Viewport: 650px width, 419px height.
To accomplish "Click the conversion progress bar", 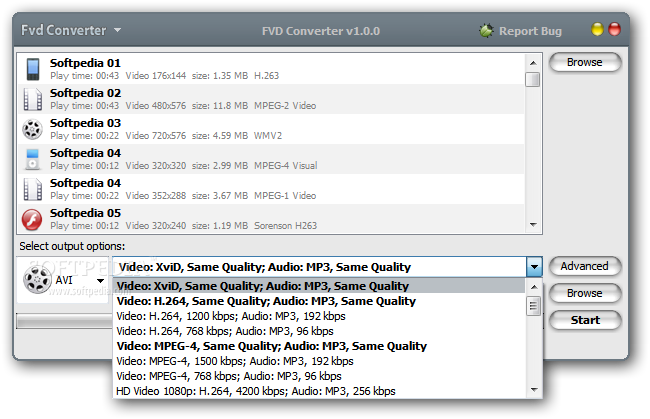I will click(x=64, y=321).
